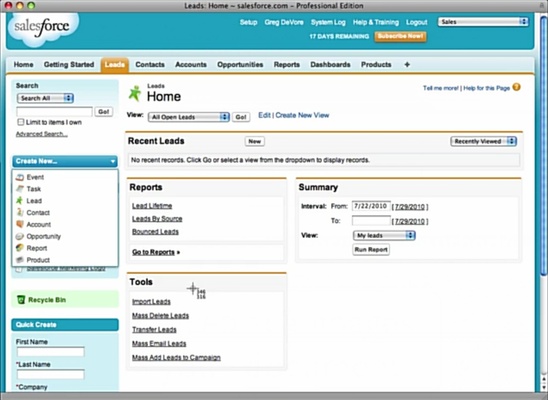The height and width of the screenshot is (400, 548).
Task: Click the Interval From date field
Action: point(371,206)
